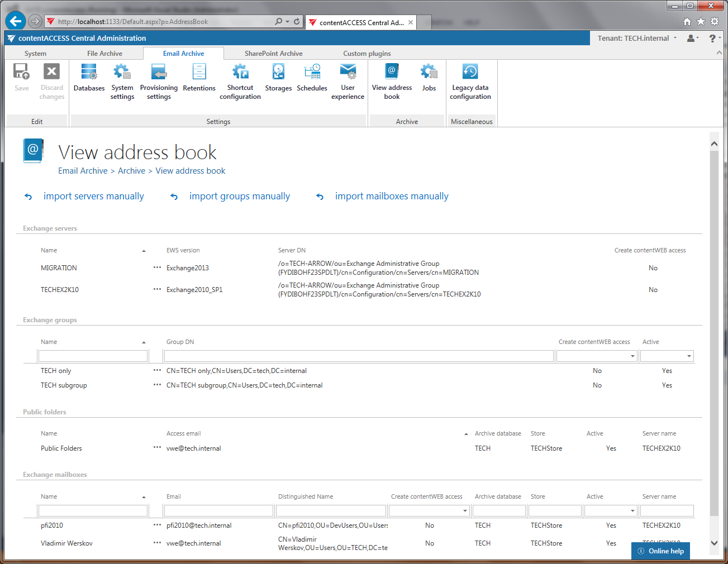The image size is (728, 564).
Task: Click the browser back arrow button
Action: coord(16,21)
